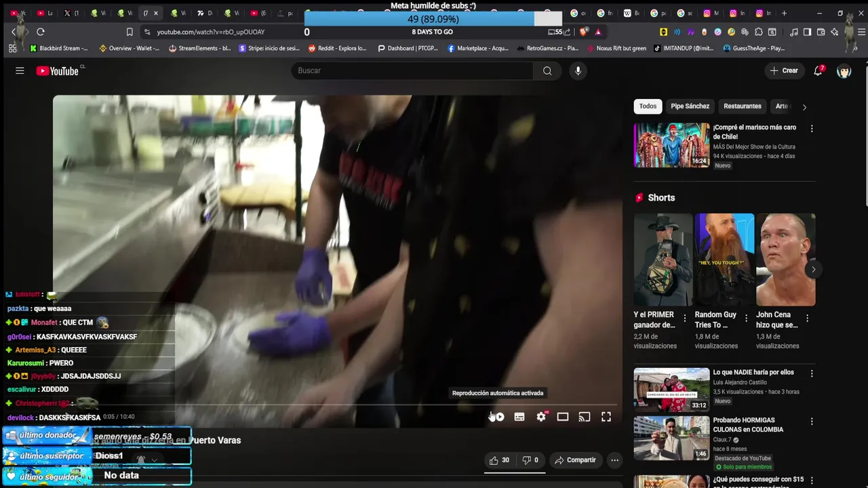Reload the page with the browser refresh icon
Viewport: 868px width, 488px height.
point(41,32)
